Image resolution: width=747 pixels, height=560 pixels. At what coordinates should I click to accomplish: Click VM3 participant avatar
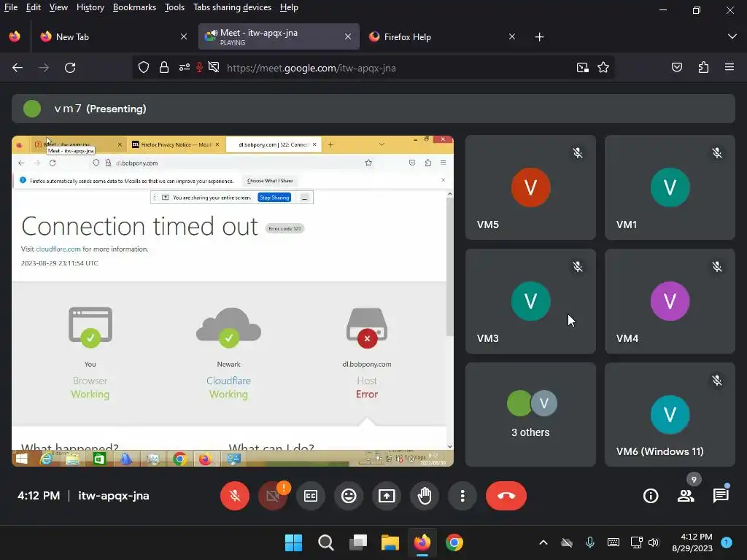coord(531,301)
